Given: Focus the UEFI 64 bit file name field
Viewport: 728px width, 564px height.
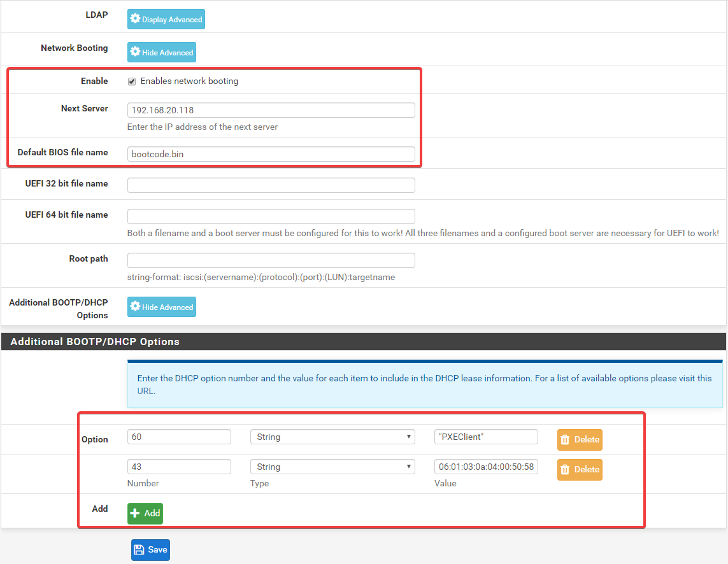Looking at the screenshot, I should 271,216.
